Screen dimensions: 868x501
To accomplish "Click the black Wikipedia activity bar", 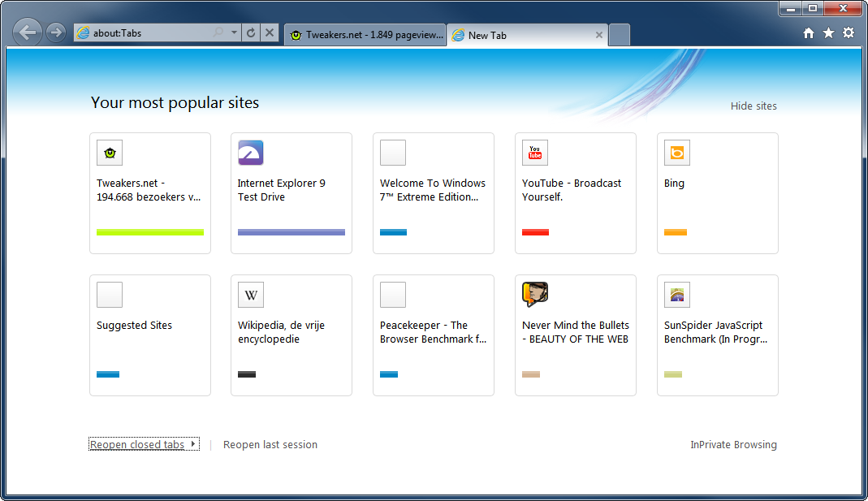I will (x=247, y=375).
